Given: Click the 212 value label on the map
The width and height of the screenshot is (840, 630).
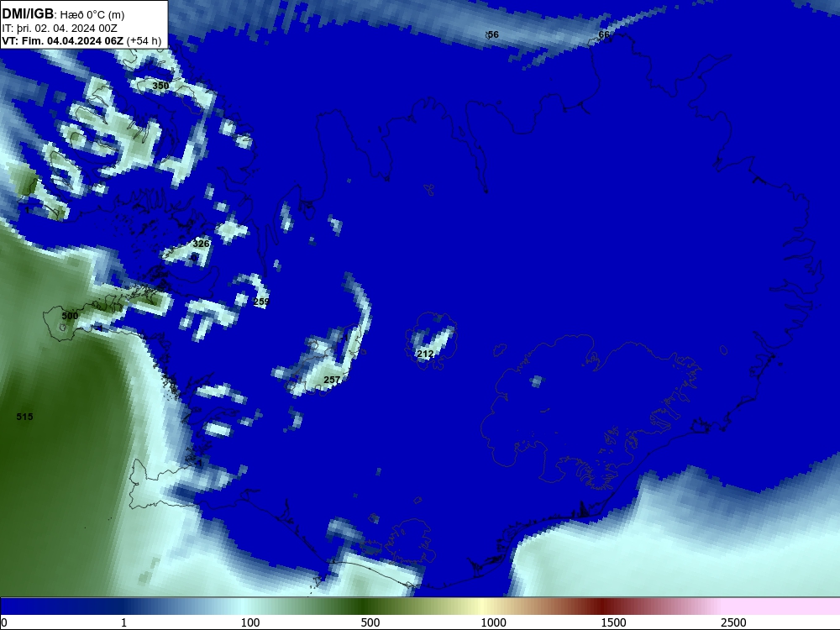Looking at the screenshot, I should click(x=425, y=354).
